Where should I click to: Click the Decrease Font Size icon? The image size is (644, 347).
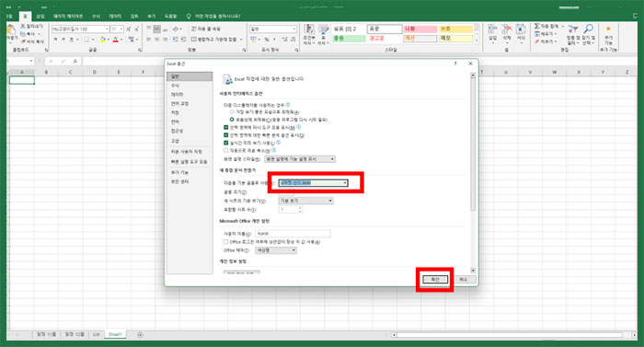click(x=136, y=29)
